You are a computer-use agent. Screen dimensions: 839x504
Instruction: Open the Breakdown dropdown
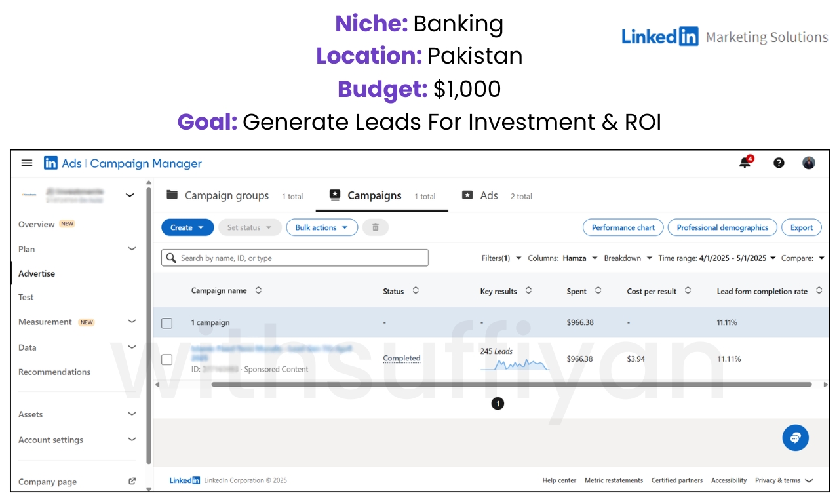(x=628, y=258)
